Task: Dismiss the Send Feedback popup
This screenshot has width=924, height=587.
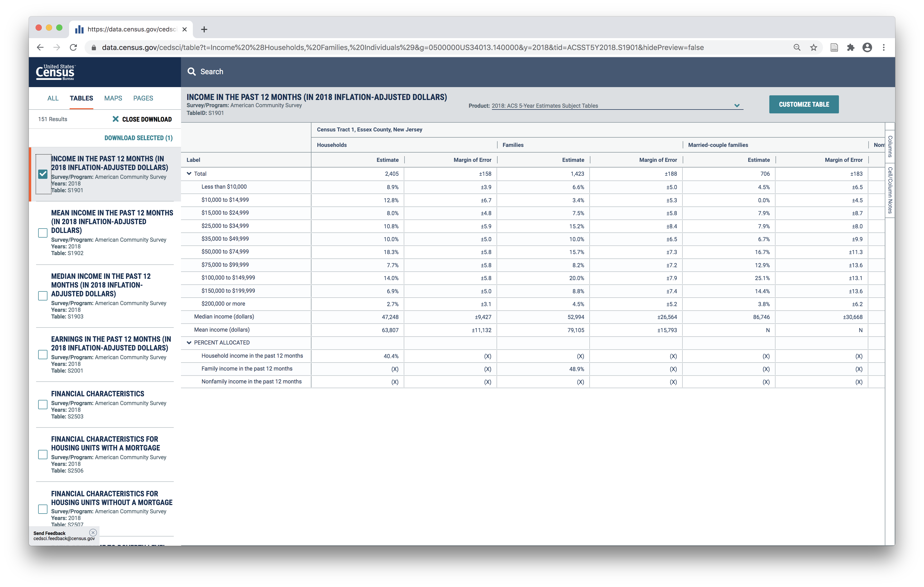Action: tap(93, 533)
